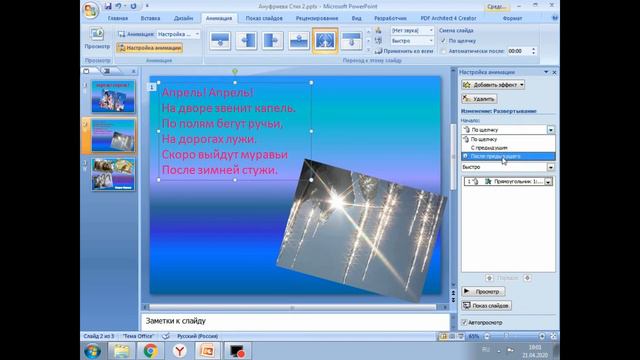Click Применить ко всем button
Viewport: 640px width, 360px height.
(x=404, y=51)
